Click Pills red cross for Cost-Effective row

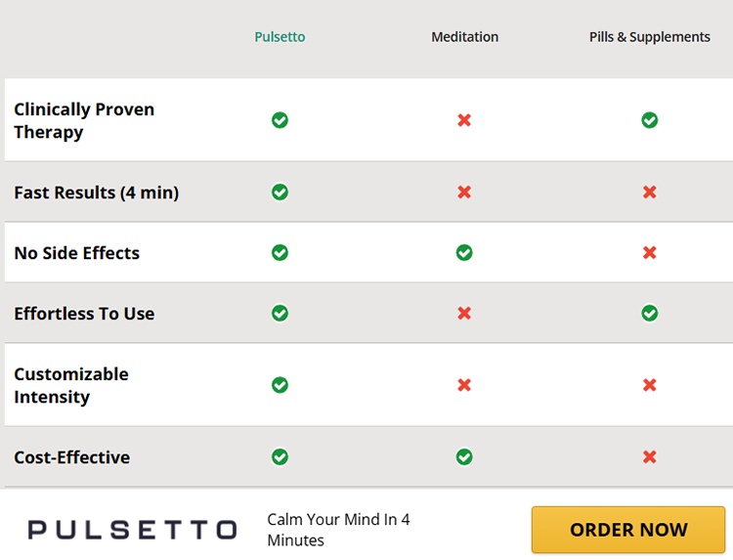click(x=649, y=457)
